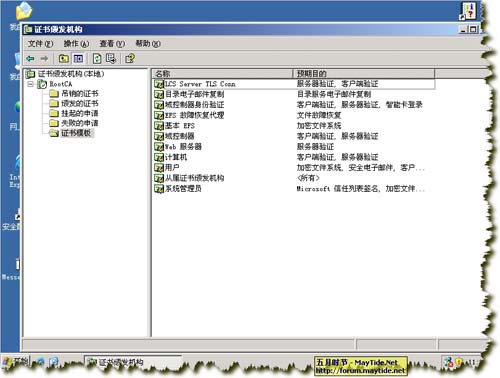500x378 pixels.
Task: Click the Back arrow toolbar icon
Action: 31,59
